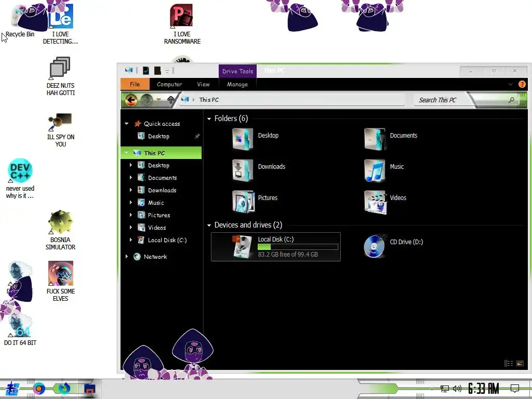
Task: Switch to the View ribbon tab
Action: pyautogui.click(x=203, y=84)
